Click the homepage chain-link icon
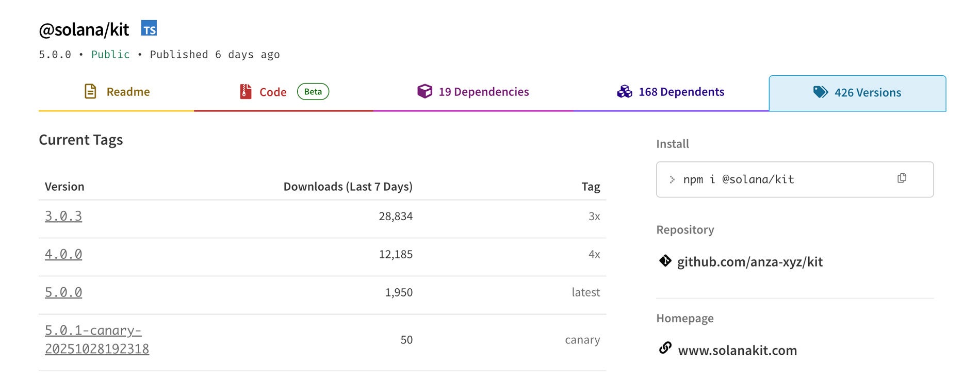The width and height of the screenshot is (980, 380). pos(665,348)
